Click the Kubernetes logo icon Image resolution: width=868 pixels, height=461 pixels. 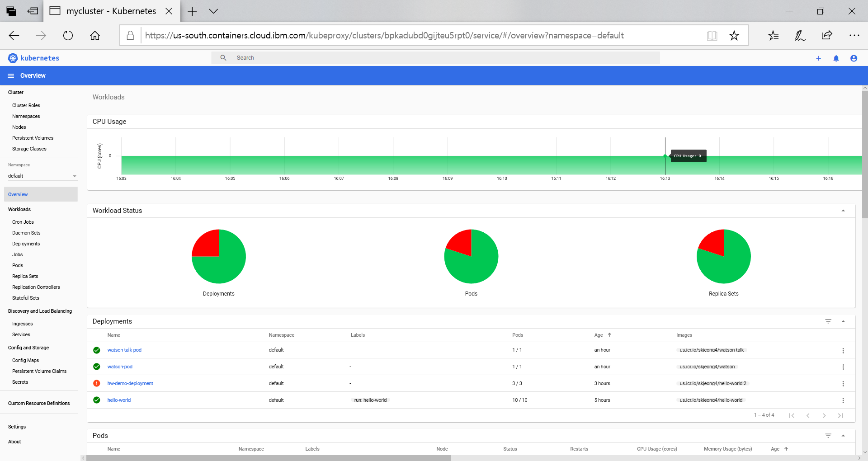point(13,58)
